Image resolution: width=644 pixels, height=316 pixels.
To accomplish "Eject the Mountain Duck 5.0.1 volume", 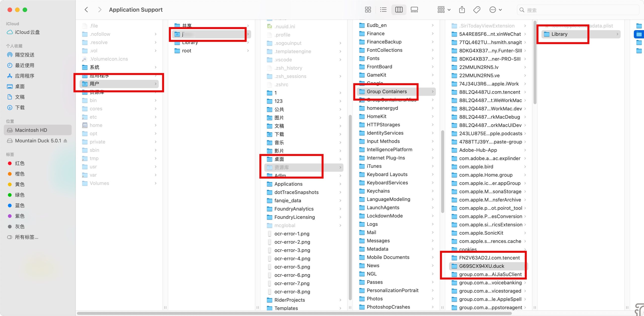I will [65, 141].
